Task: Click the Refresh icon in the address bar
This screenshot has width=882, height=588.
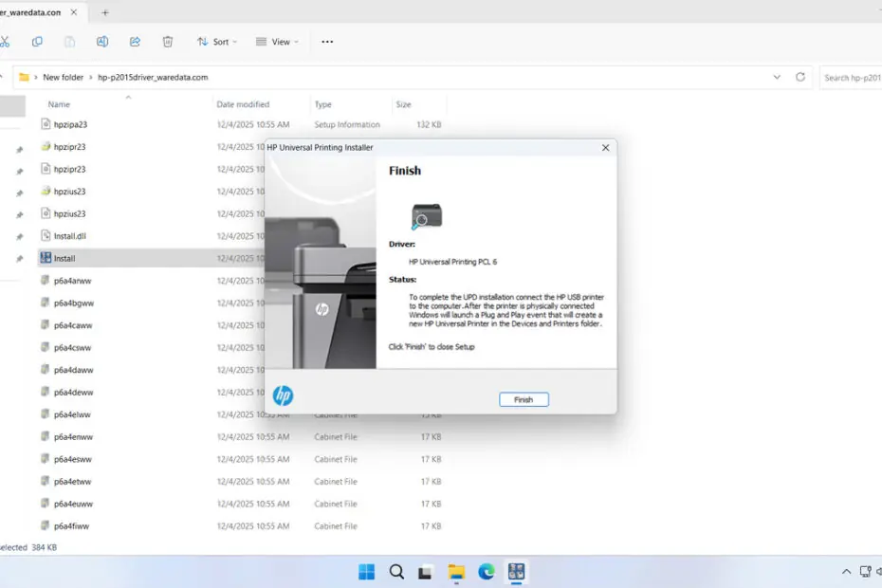Action: tap(801, 77)
